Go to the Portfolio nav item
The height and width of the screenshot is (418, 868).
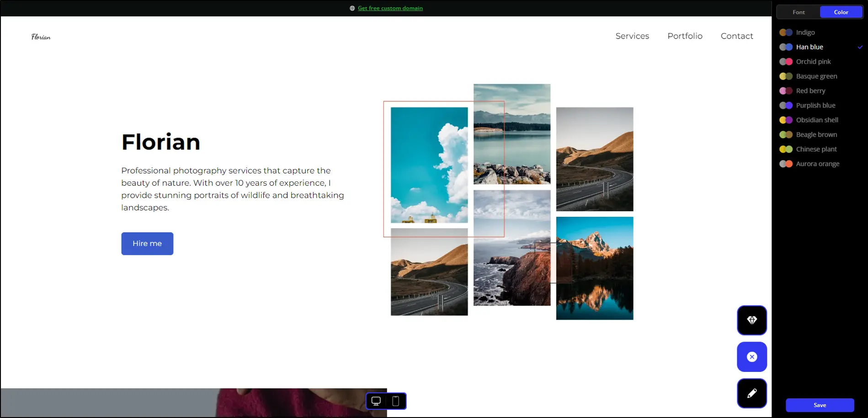click(685, 36)
